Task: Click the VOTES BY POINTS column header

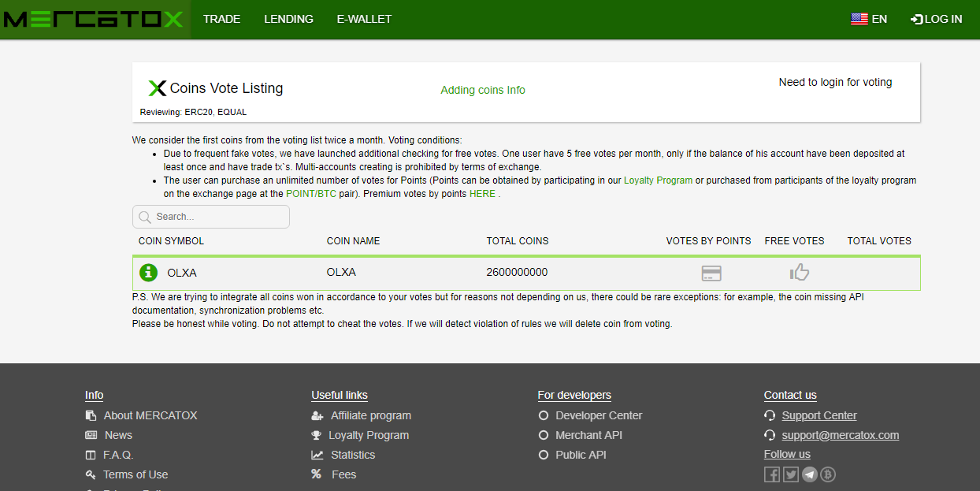Action: (709, 241)
